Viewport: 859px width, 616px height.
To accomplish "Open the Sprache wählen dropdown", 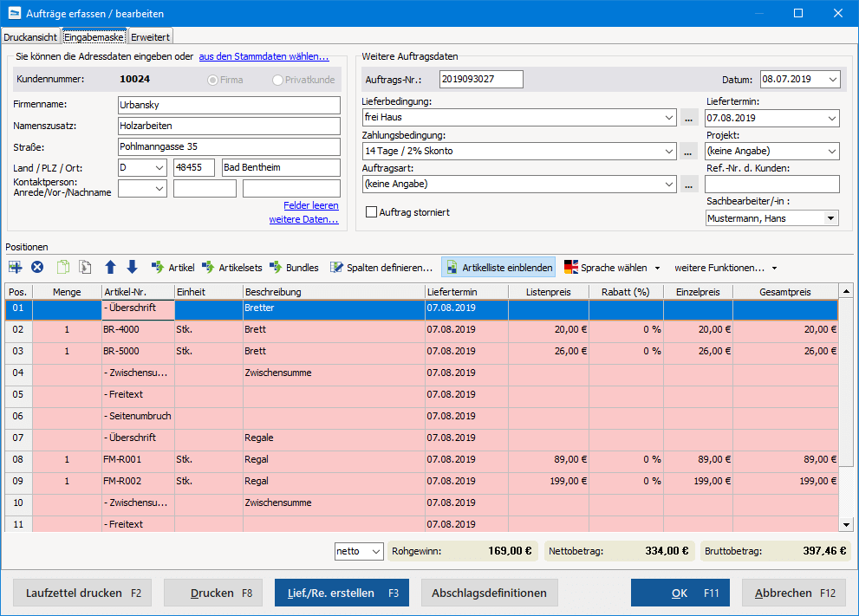I will click(x=612, y=268).
